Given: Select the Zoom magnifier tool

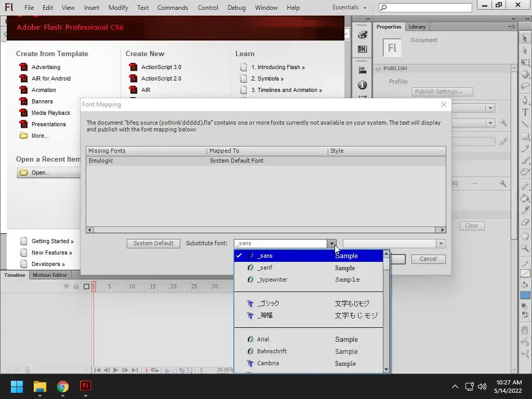Looking at the screenshot, I should [x=525, y=248].
